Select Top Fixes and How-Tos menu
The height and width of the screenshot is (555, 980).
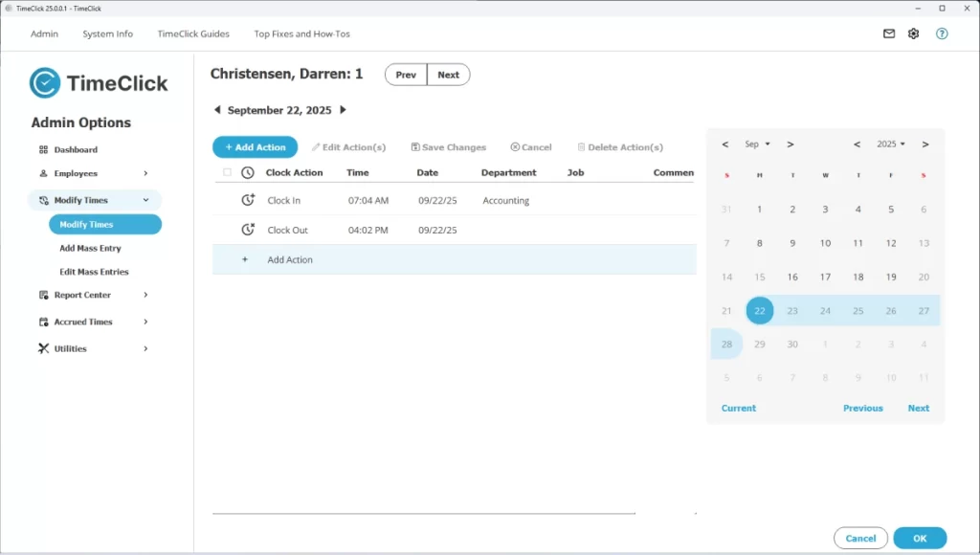301,33
